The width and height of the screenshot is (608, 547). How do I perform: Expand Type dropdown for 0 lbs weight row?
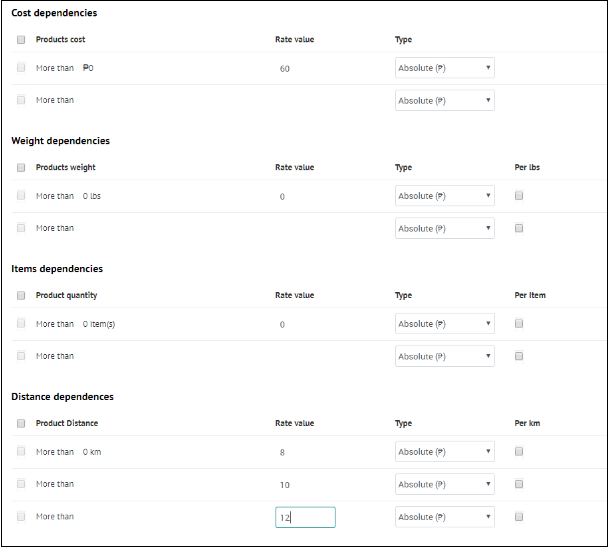coord(445,196)
